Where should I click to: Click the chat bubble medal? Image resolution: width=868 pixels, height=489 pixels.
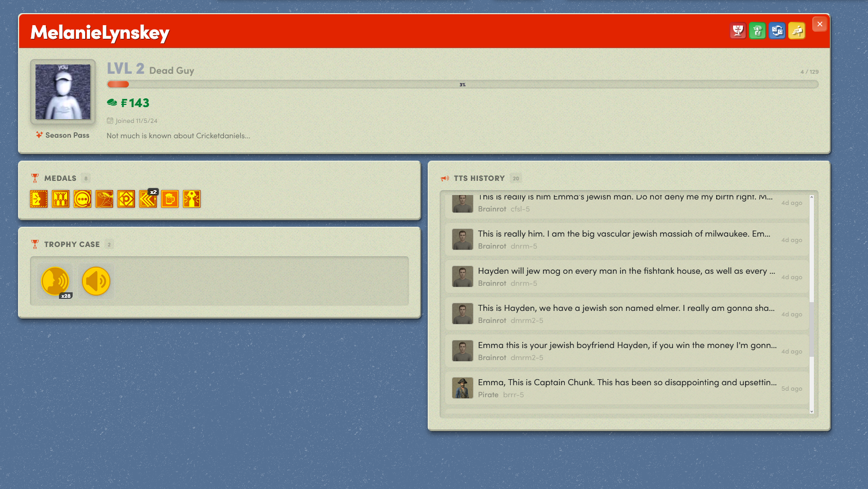(x=82, y=199)
